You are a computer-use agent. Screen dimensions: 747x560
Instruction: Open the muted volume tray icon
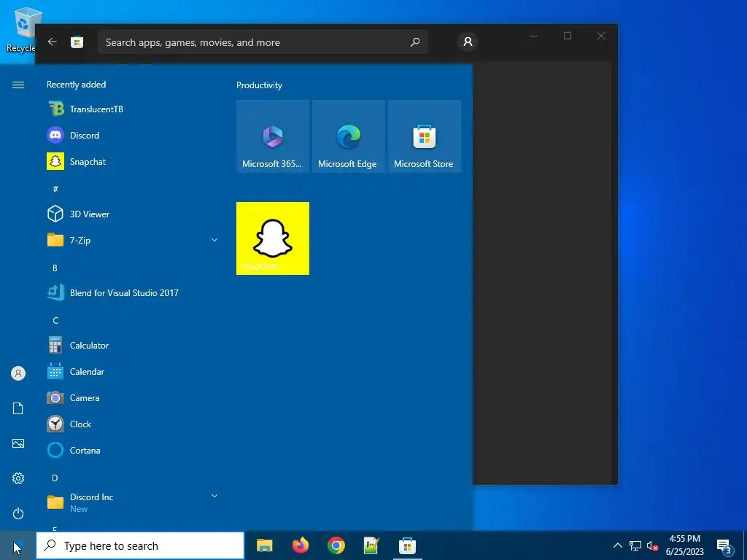click(652, 545)
